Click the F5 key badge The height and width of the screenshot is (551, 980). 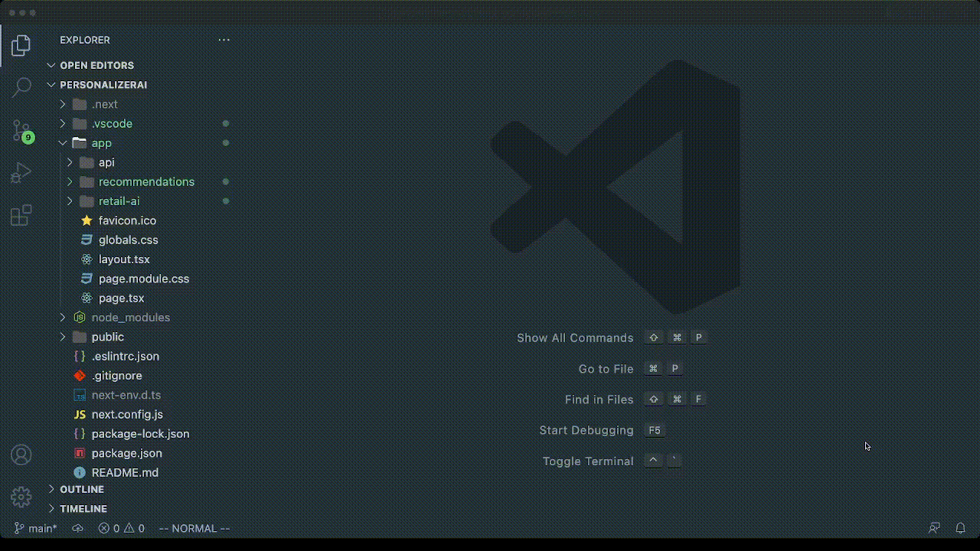(x=655, y=430)
